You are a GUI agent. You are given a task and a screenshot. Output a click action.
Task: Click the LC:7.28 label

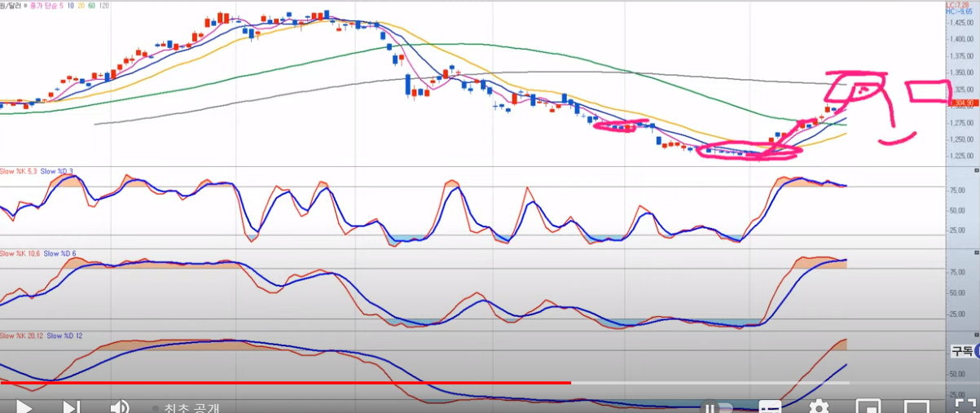956,5
